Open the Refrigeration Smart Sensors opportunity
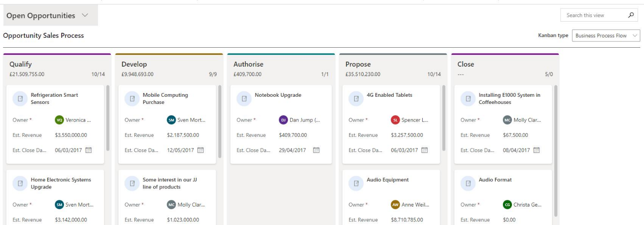The width and height of the screenshot is (644, 225). click(x=54, y=99)
